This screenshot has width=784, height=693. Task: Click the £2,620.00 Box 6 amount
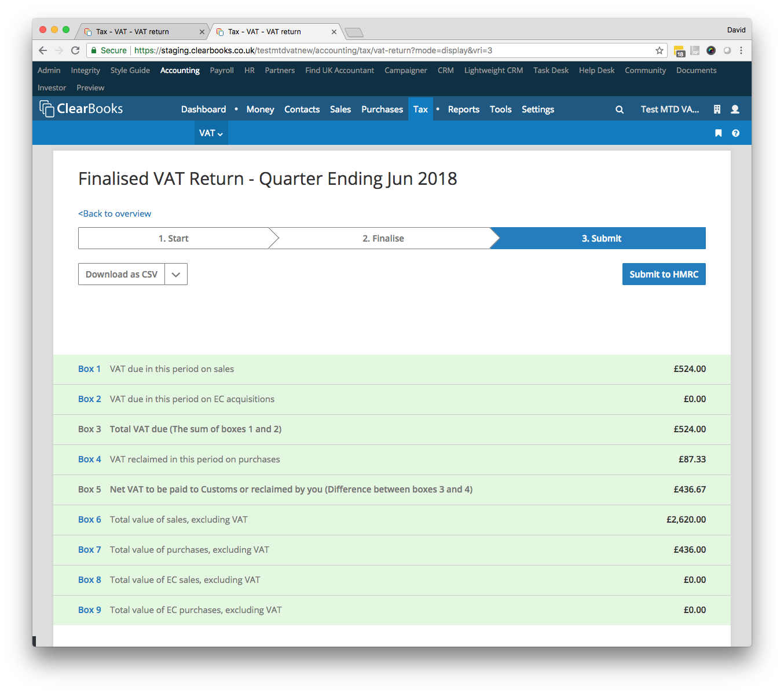click(x=686, y=520)
